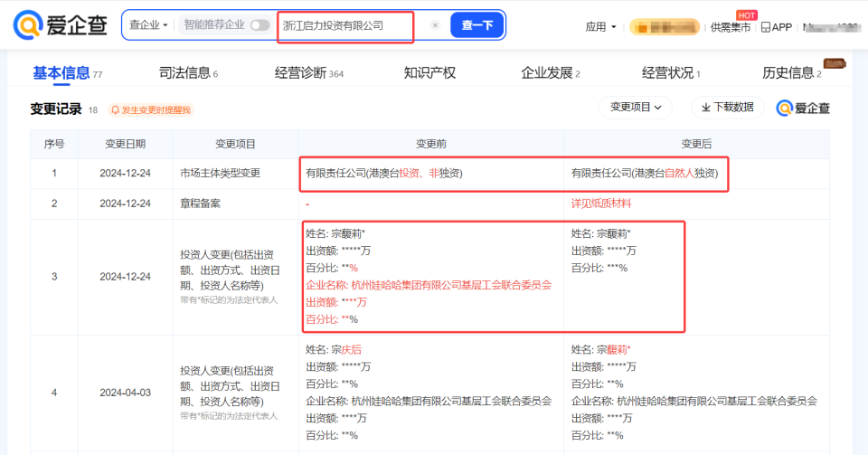Click the 查一下 search button
868x455 pixels.
(477, 25)
